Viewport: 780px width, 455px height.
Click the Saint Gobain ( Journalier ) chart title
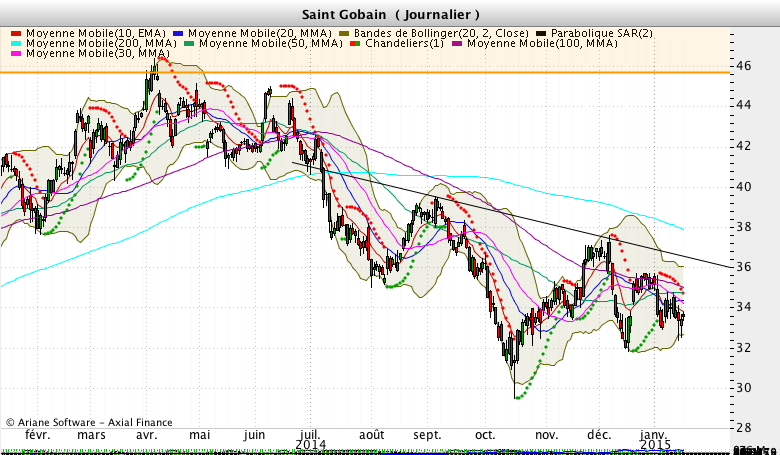pos(390,14)
